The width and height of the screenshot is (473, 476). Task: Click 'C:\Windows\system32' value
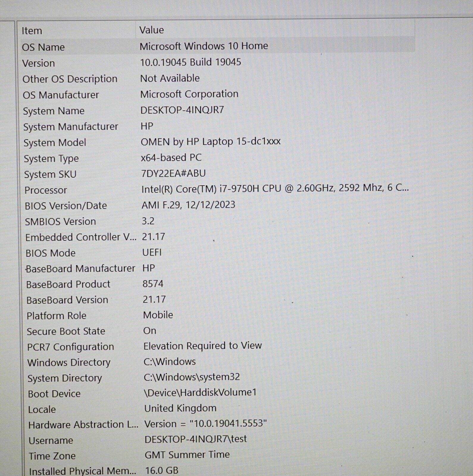pyautogui.click(x=192, y=377)
